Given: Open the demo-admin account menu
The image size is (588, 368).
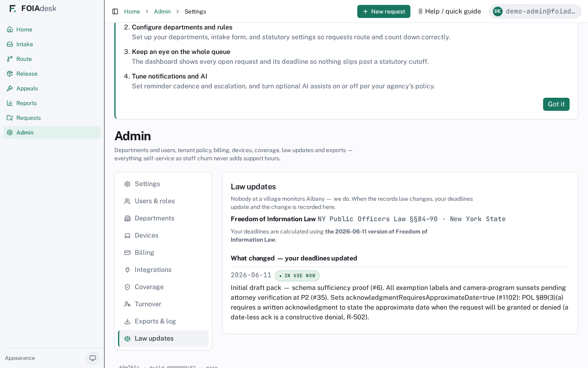Looking at the screenshot, I should pos(535,11).
